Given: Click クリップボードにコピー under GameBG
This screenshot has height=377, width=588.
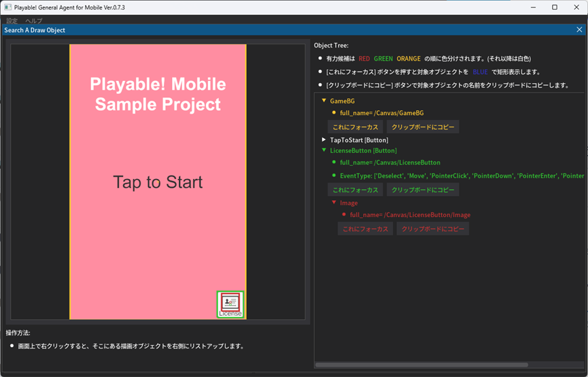Looking at the screenshot, I should (x=423, y=127).
